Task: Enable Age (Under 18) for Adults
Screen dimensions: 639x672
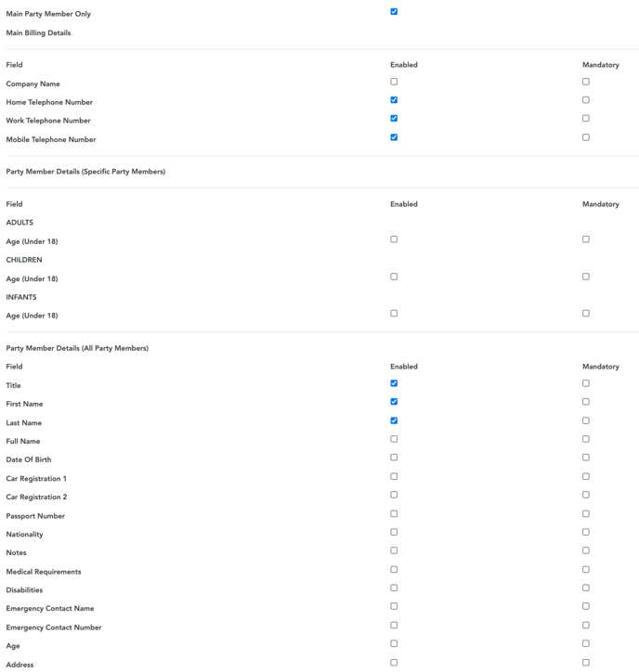Action: 394,239
